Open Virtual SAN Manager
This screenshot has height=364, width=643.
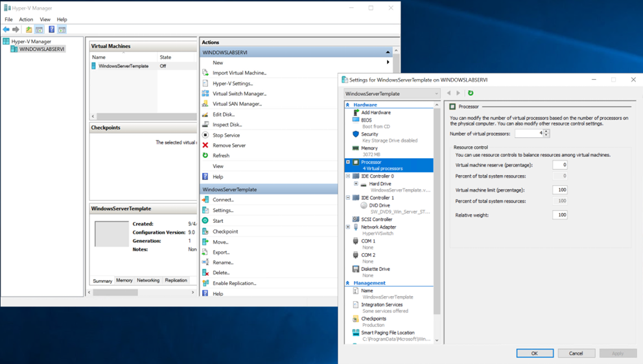point(237,104)
